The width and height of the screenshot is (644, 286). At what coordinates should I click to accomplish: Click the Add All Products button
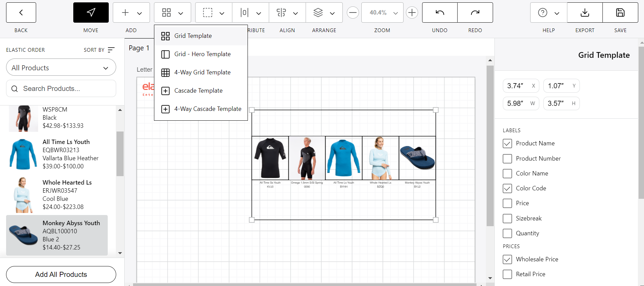(x=61, y=275)
